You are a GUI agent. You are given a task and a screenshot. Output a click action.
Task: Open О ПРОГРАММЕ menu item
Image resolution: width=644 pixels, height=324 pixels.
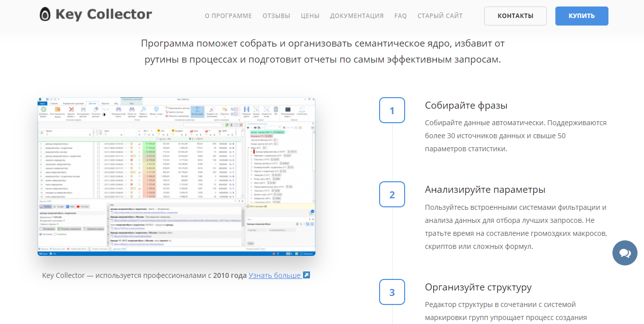click(228, 16)
